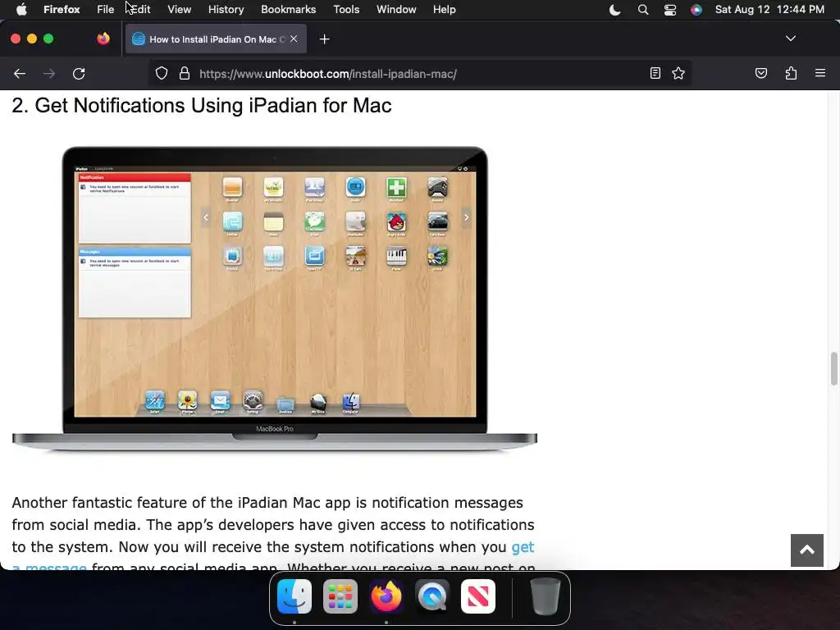Image resolution: width=840 pixels, height=630 pixels.
Task: Select the 'How to Install iPadian On Mac' tab
Action: point(216,39)
